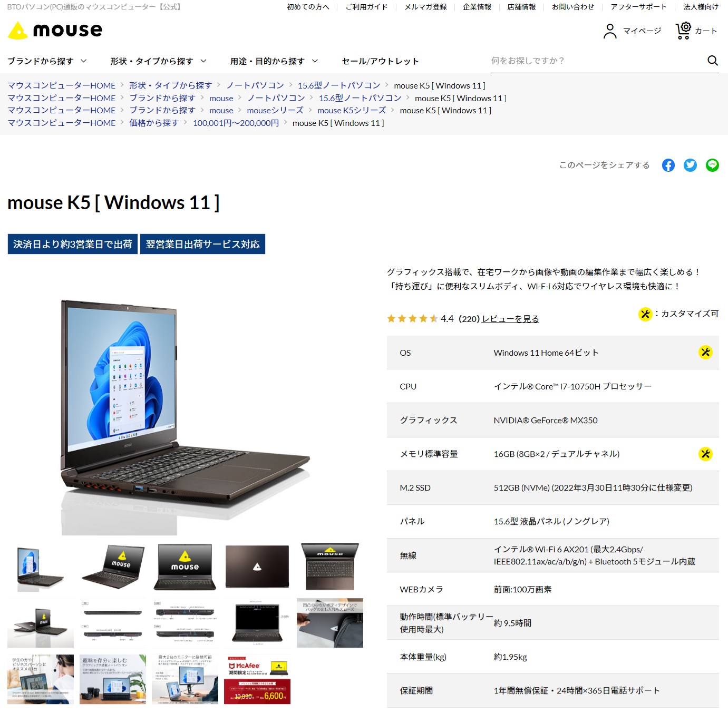Viewport: 728px width, 713px height.
Task: Select student business recommendation banner thumbnail
Action: 41,679
